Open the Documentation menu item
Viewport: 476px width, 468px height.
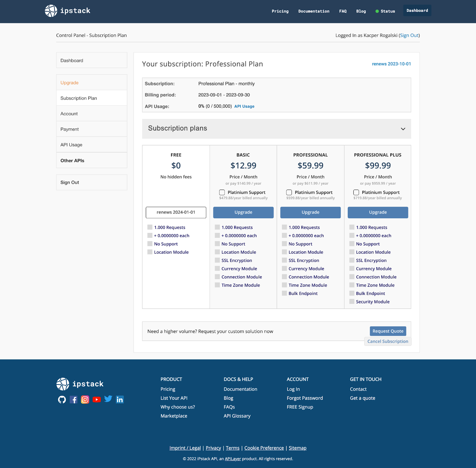pos(314,11)
